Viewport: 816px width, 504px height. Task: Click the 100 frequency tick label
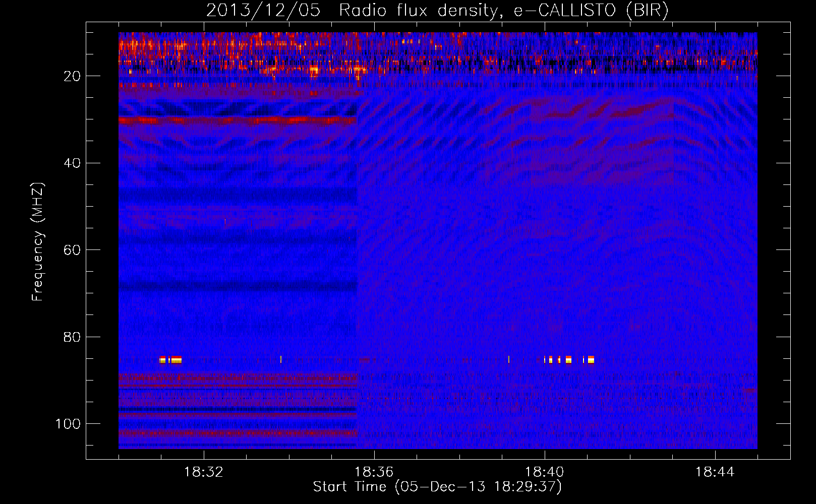coord(68,424)
